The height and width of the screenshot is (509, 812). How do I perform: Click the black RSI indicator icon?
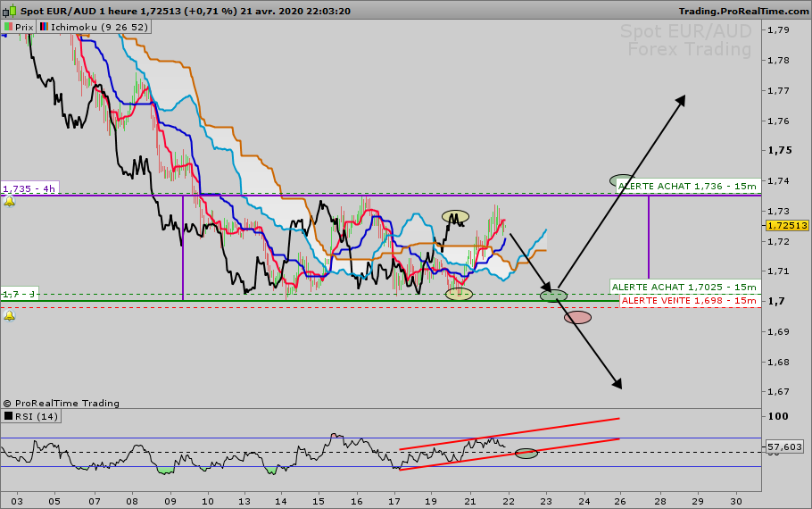coord(8,415)
